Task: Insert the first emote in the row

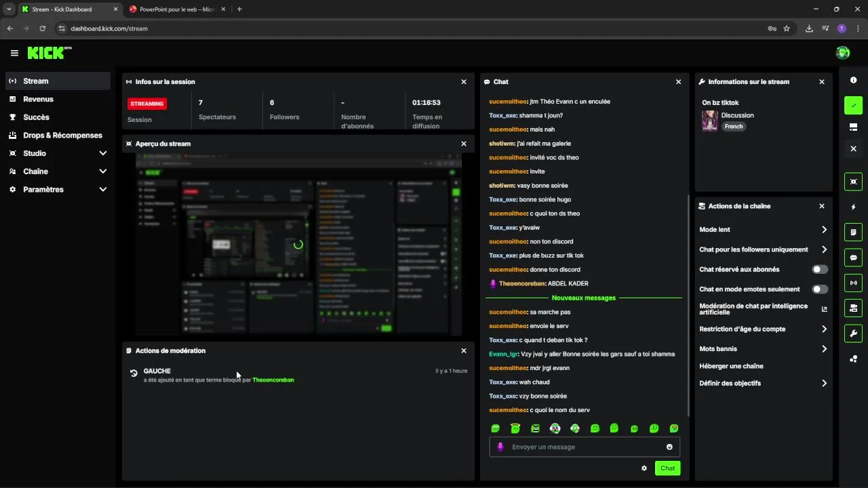Action: 496,428
